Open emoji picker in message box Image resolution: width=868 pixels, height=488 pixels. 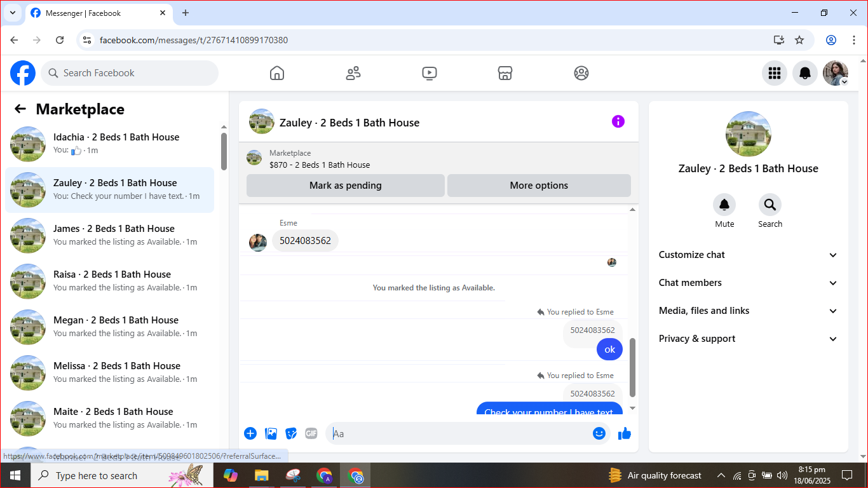click(599, 433)
